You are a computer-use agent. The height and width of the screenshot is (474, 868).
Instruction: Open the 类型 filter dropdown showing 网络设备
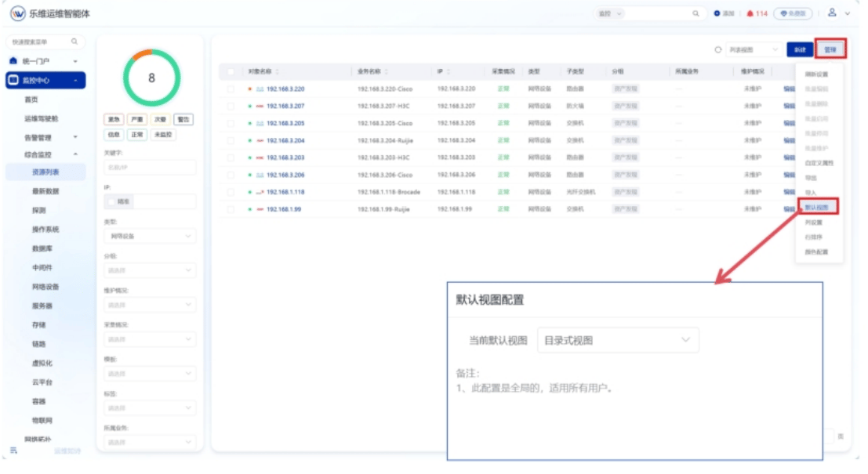(x=150, y=236)
